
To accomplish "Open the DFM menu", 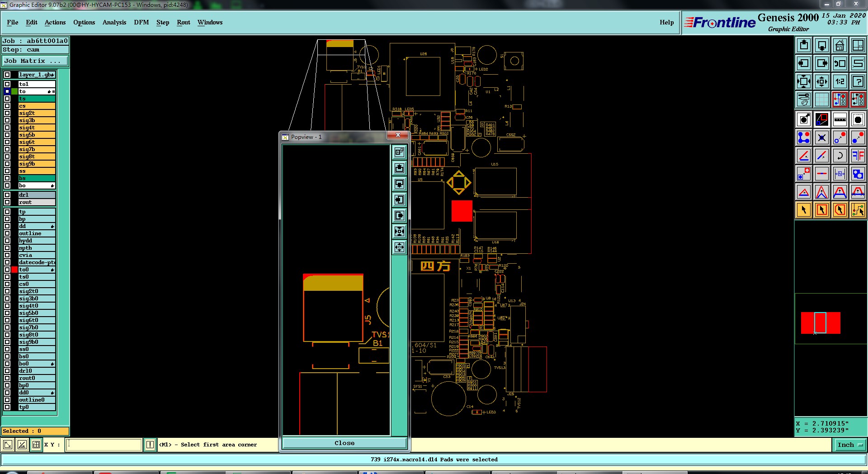I will [142, 22].
